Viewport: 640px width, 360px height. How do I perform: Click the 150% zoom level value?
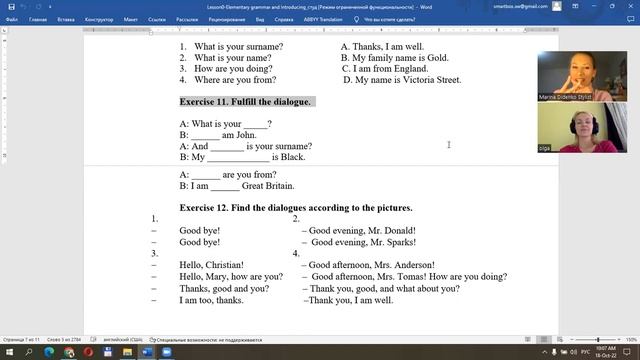(631, 340)
